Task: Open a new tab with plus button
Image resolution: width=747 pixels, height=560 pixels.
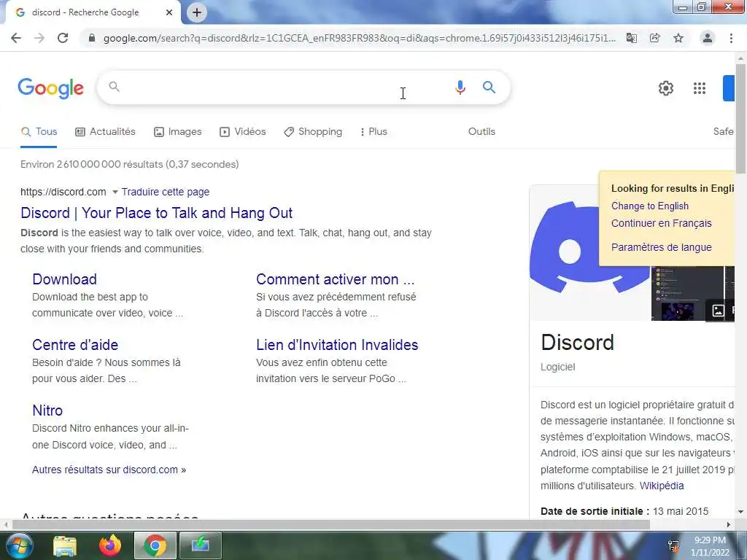Action: point(197,12)
